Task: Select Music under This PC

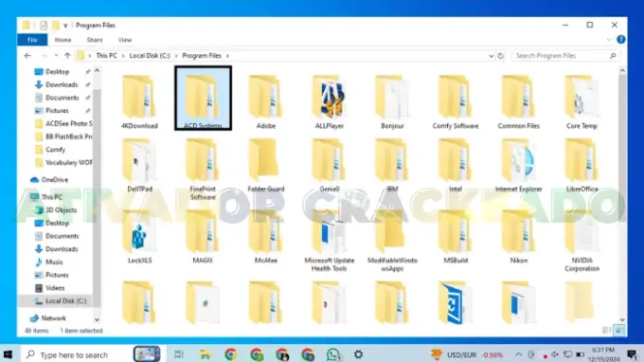Action: click(54, 262)
